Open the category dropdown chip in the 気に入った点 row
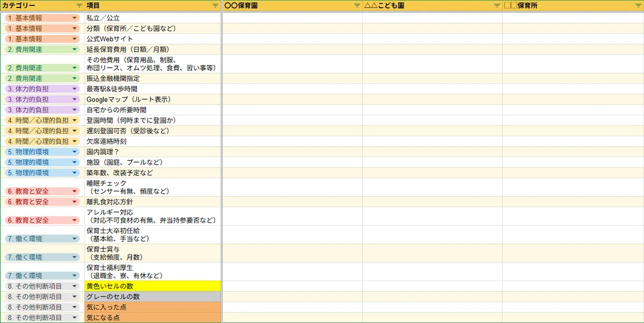The width and height of the screenshot is (644, 323). pyautogui.click(x=42, y=307)
